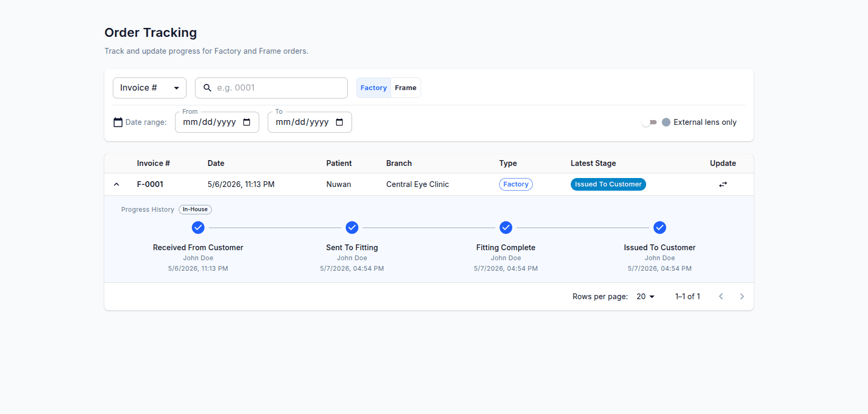The image size is (868, 414).
Task: Click the patient name Nuwan
Action: tap(339, 184)
